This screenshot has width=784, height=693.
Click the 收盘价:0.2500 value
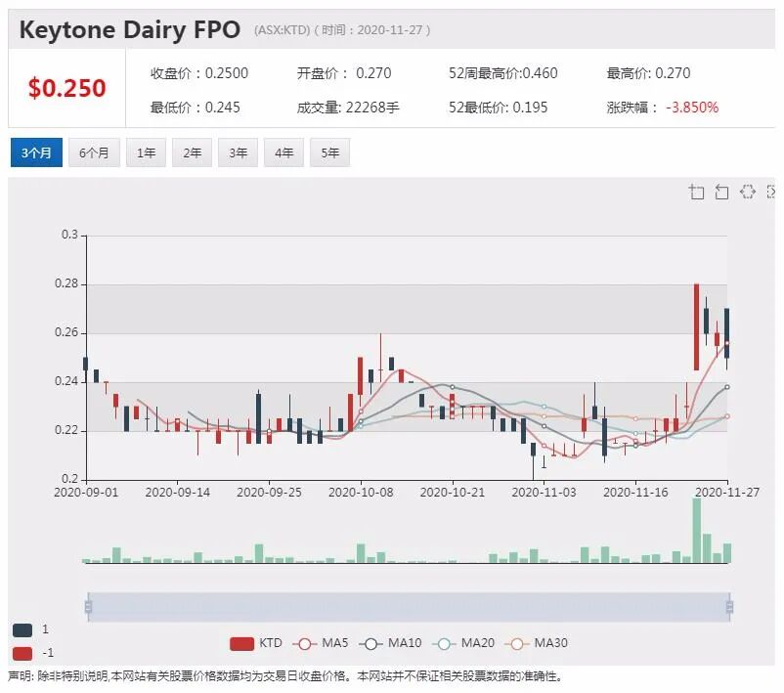pyautogui.click(x=199, y=73)
